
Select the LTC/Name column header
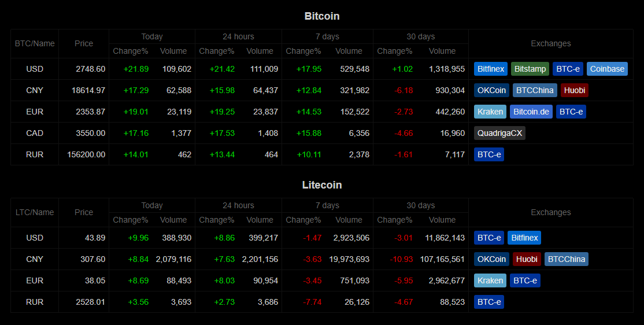(x=35, y=212)
